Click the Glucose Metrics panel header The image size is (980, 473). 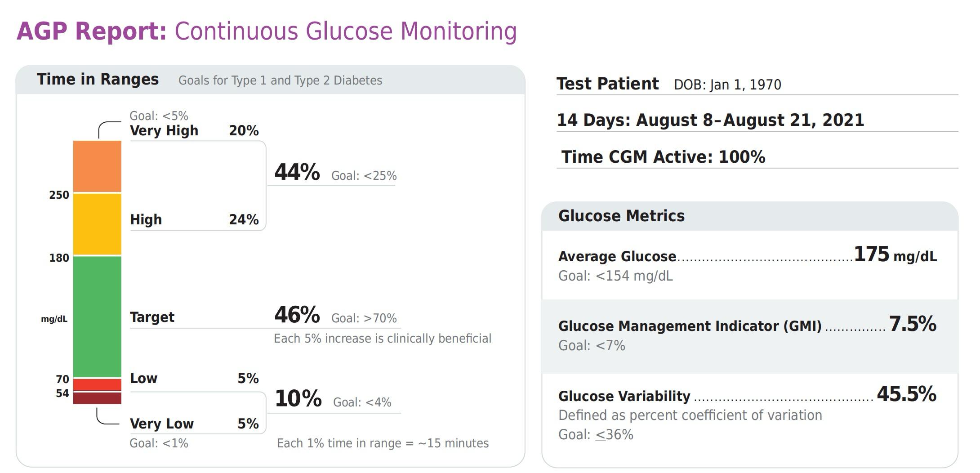(x=621, y=216)
